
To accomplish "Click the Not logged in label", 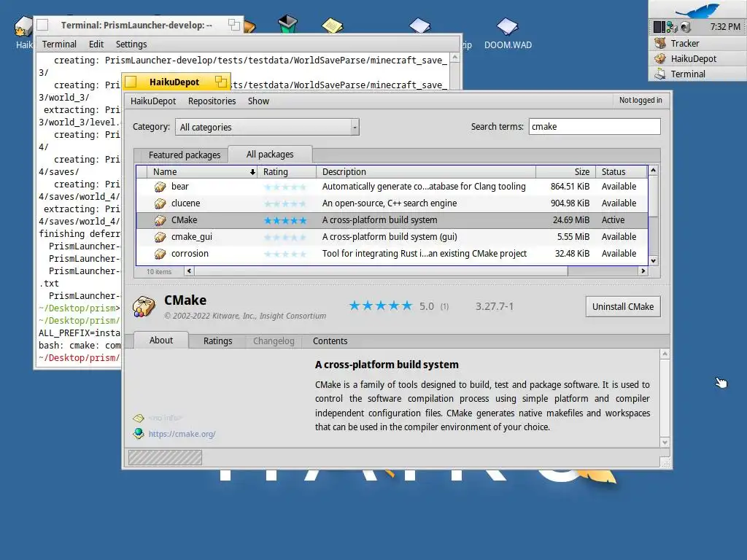I will [640, 100].
